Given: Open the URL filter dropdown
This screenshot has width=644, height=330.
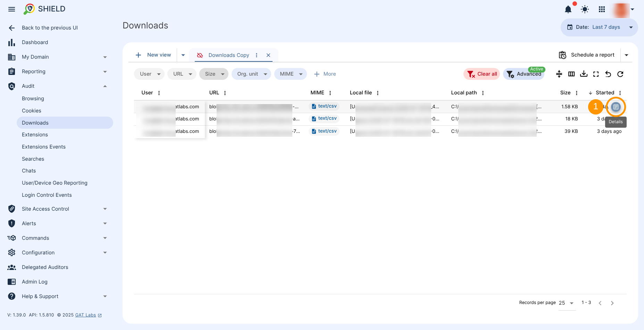Looking at the screenshot, I should [182, 74].
